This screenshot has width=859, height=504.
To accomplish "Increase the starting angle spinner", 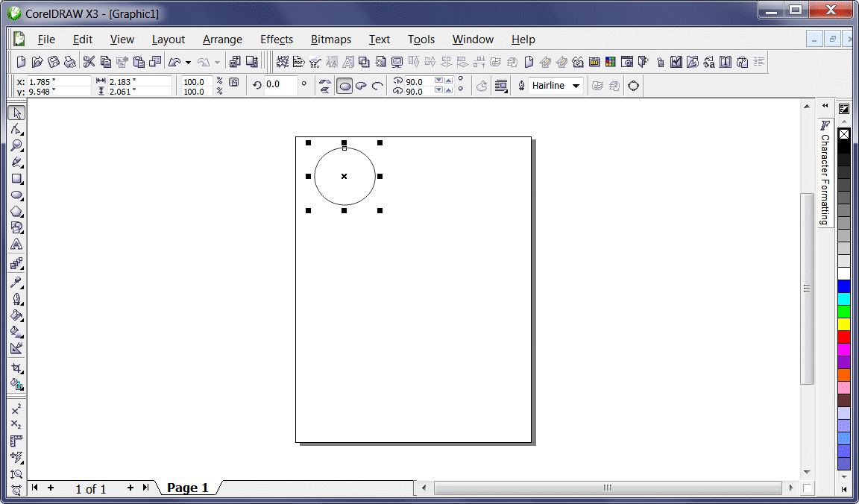I will (449, 80).
